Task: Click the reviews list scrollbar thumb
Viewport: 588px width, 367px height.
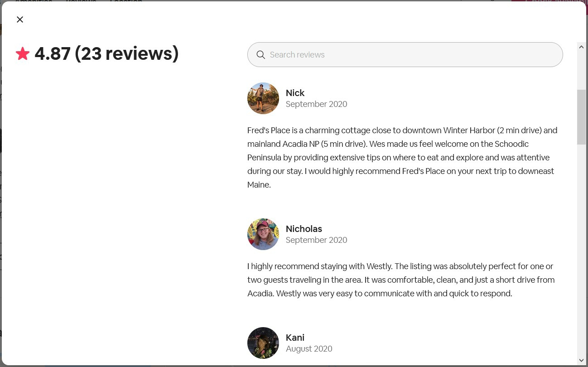Action: 581,117
